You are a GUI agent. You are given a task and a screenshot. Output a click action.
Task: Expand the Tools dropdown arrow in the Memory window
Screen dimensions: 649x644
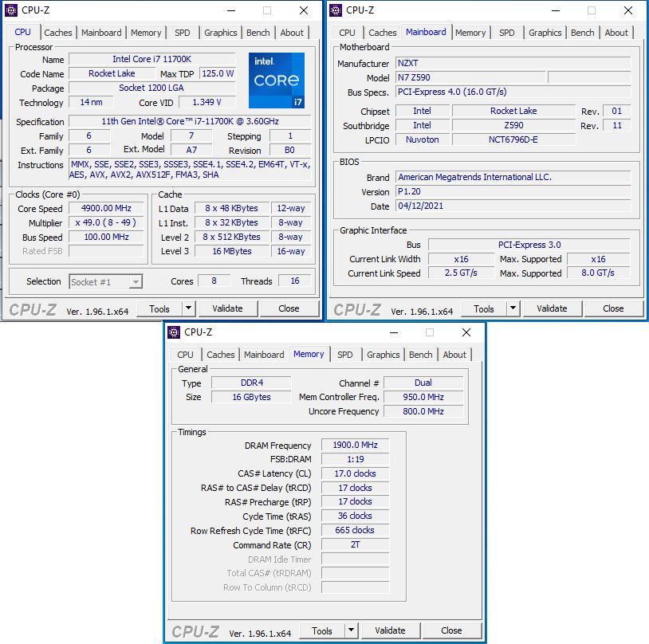pyautogui.click(x=351, y=630)
